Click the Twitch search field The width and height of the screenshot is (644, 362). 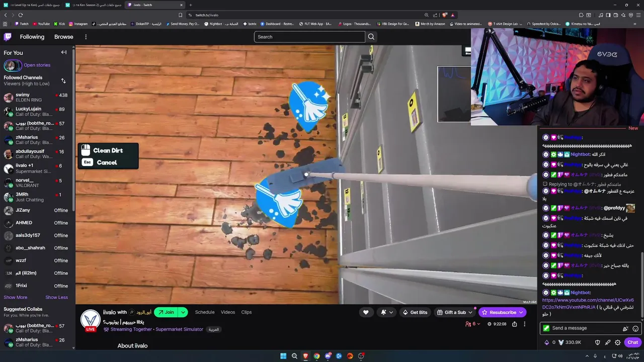tap(309, 37)
